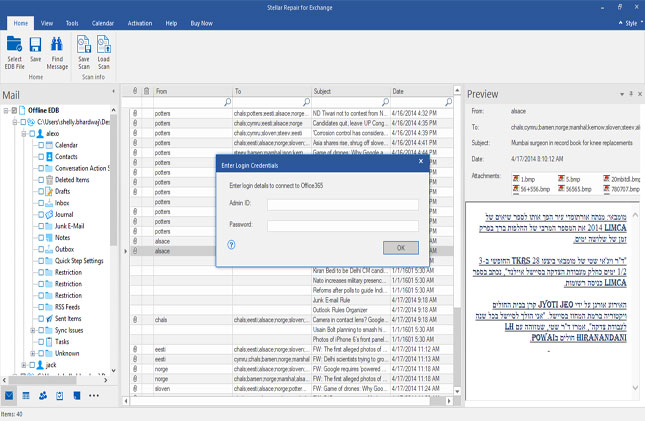Screen dimensions: 645x421
Task: Check the Journal folder checkbox
Action: pos(41,214)
